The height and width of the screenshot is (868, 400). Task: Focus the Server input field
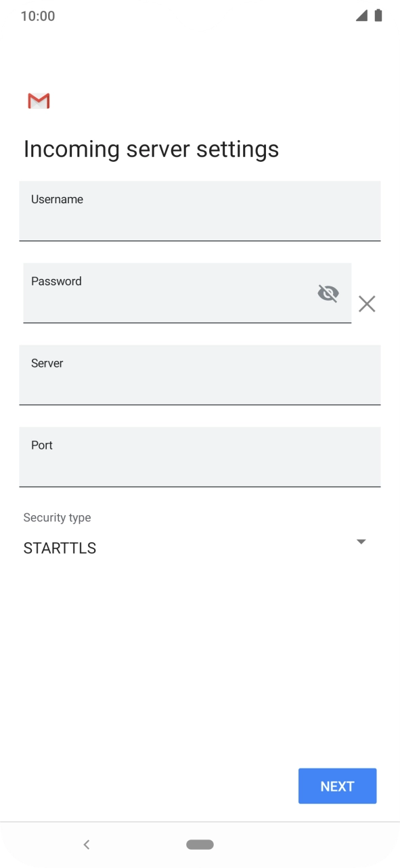(200, 375)
